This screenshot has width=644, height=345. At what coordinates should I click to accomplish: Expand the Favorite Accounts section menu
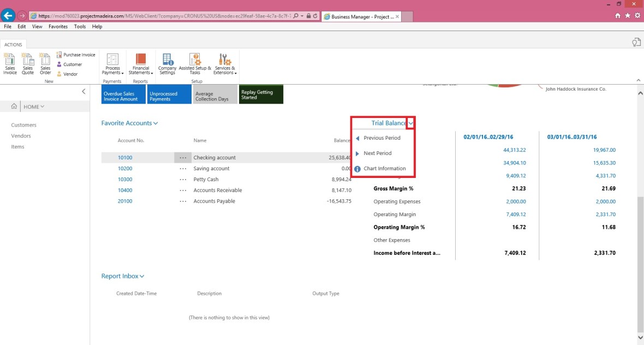[156, 123]
